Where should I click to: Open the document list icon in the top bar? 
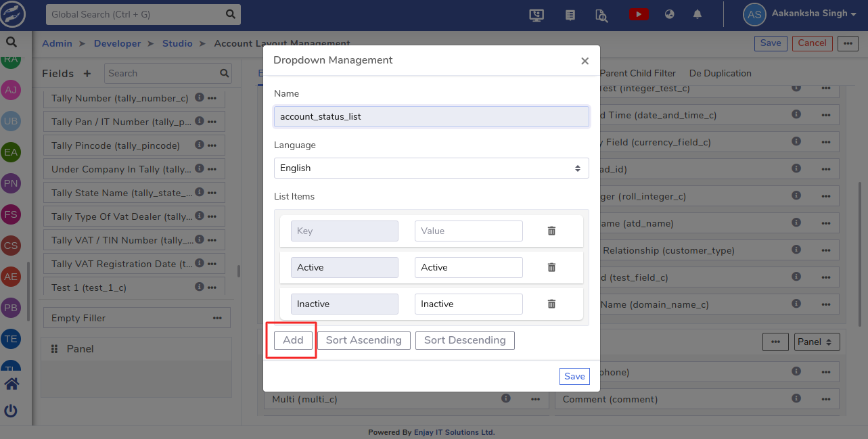point(570,14)
